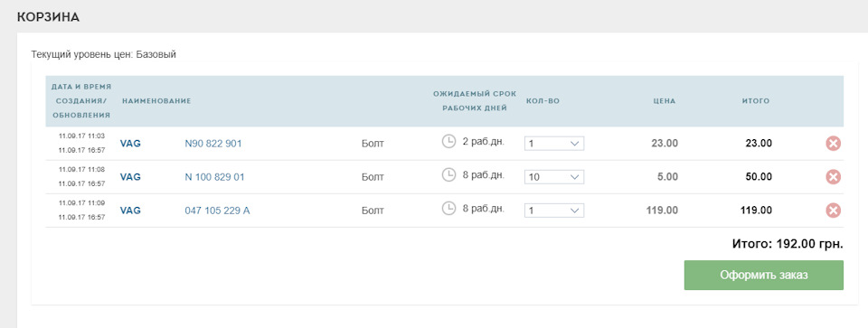
Task: Click 8 раб.дн. in N 100 829 01 row
Action: [x=483, y=174]
